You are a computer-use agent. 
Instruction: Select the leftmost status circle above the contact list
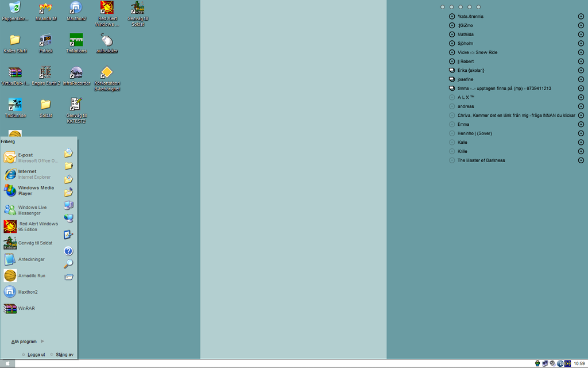(442, 7)
